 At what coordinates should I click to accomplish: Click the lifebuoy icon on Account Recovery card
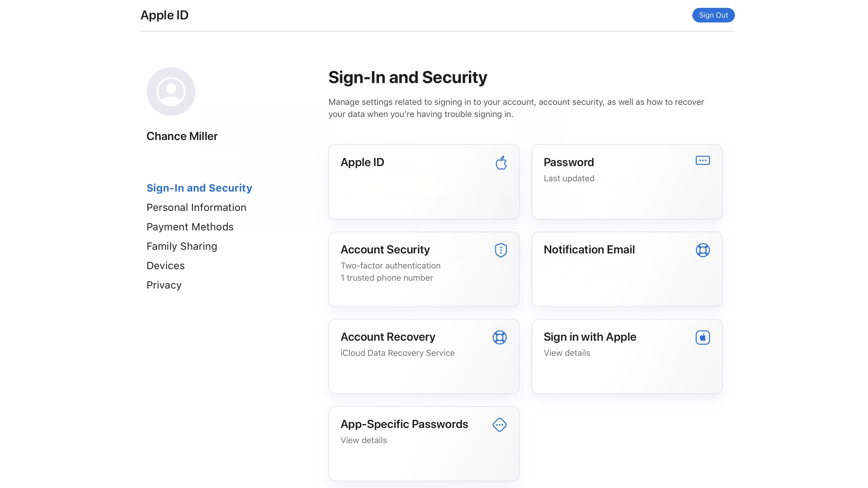(500, 337)
